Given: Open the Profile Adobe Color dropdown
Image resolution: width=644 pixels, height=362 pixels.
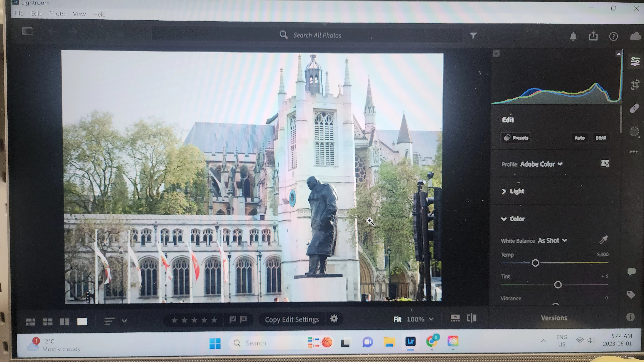Looking at the screenshot, I should pos(541,164).
